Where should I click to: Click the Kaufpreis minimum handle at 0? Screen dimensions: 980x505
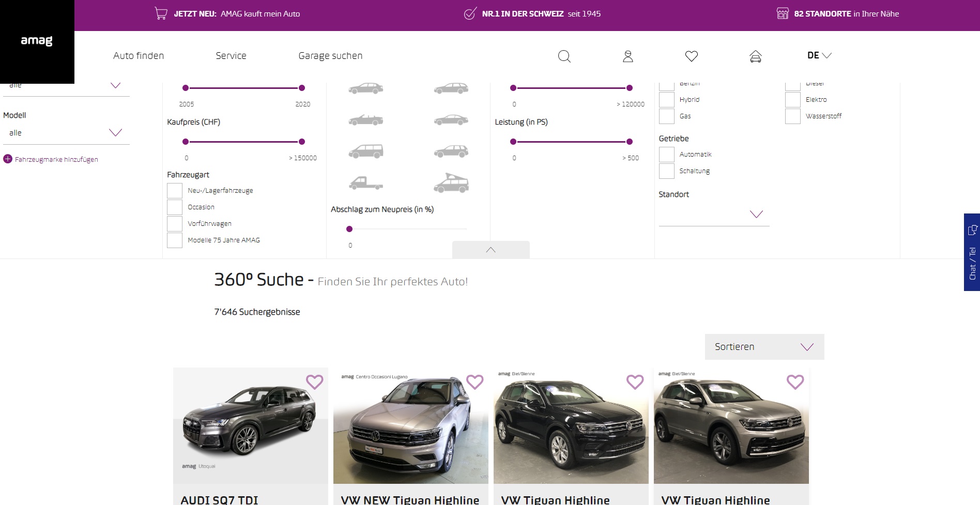click(186, 142)
